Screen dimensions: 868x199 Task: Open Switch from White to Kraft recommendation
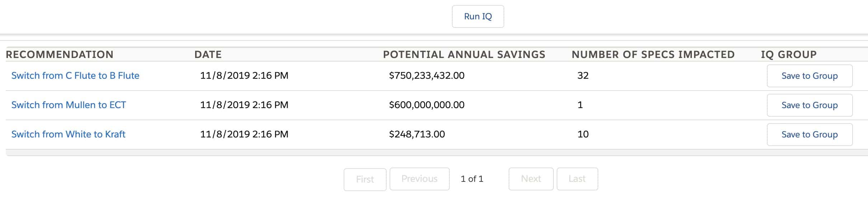pyautogui.click(x=68, y=134)
